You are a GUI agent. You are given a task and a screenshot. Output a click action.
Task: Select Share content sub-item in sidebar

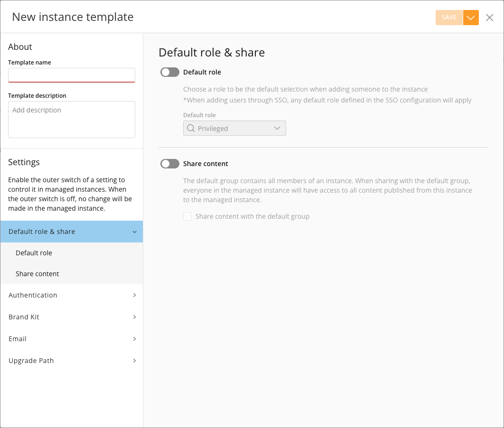(x=72, y=274)
